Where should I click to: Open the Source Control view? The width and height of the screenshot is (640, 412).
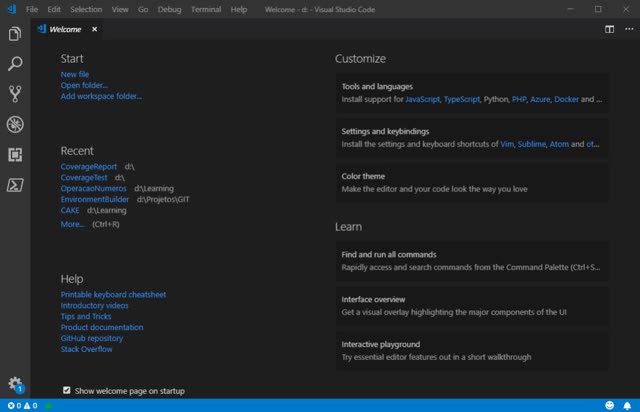click(15, 94)
